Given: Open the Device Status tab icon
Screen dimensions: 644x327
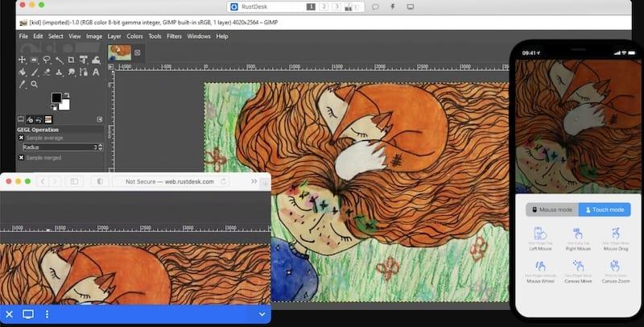Looking at the screenshot, I should click(30, 119).
